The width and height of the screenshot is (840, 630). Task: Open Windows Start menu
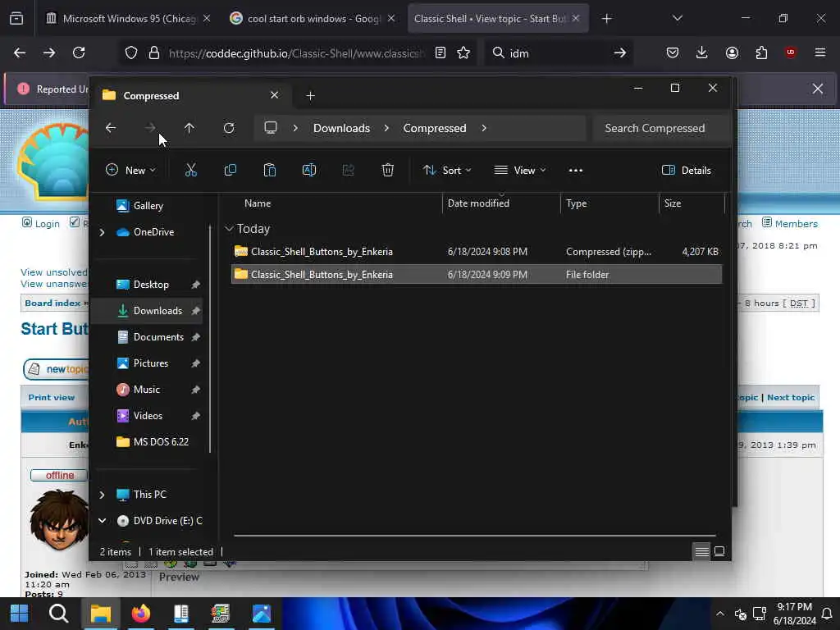click(x=20, y=614)
